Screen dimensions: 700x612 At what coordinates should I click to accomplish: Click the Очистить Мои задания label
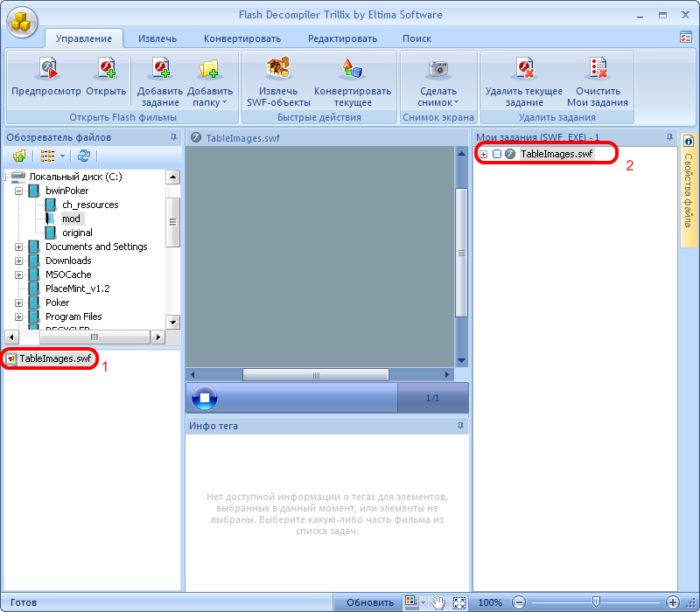click(598, 97)
